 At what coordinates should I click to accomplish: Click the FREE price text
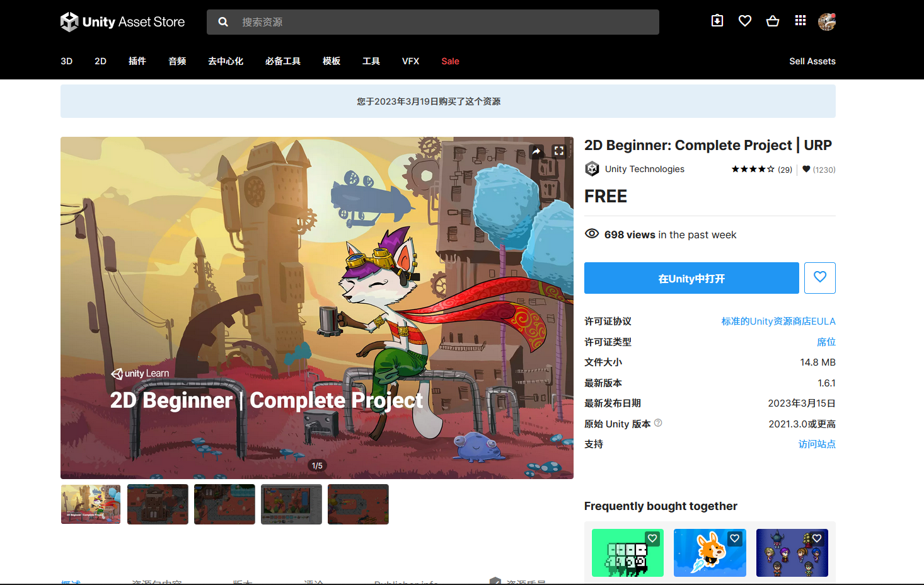pos(606,197)
